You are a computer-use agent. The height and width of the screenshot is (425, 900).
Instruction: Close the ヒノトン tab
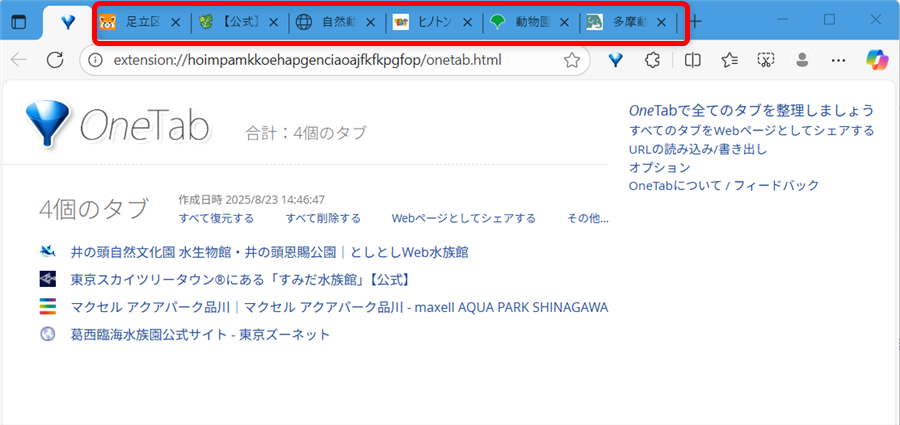468,22
